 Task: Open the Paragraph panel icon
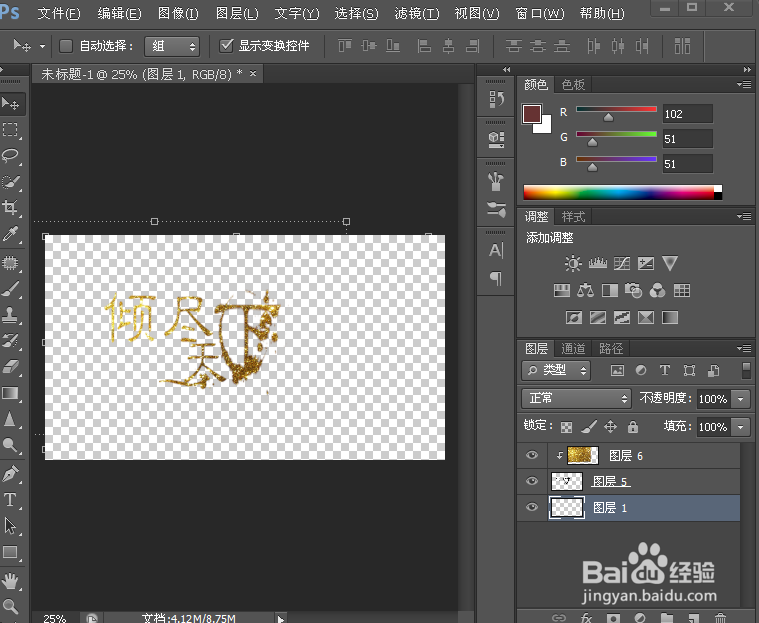496,278
